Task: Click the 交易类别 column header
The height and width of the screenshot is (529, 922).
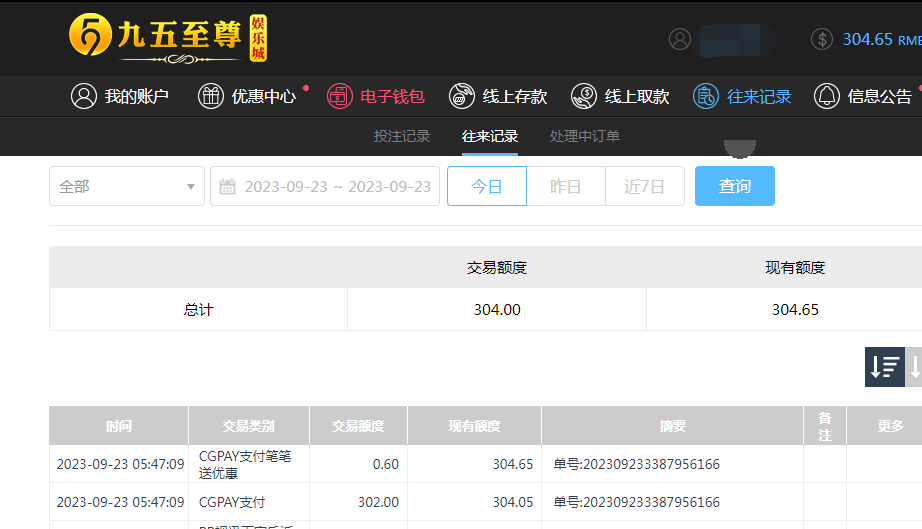Action: tap(249, 426)
